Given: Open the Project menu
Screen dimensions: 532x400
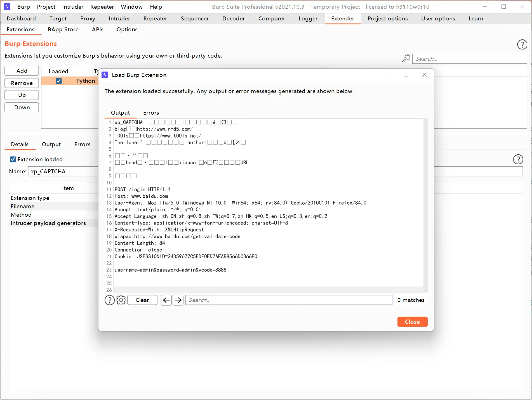Looking at the screenshot, I should (x=46, y=7).
